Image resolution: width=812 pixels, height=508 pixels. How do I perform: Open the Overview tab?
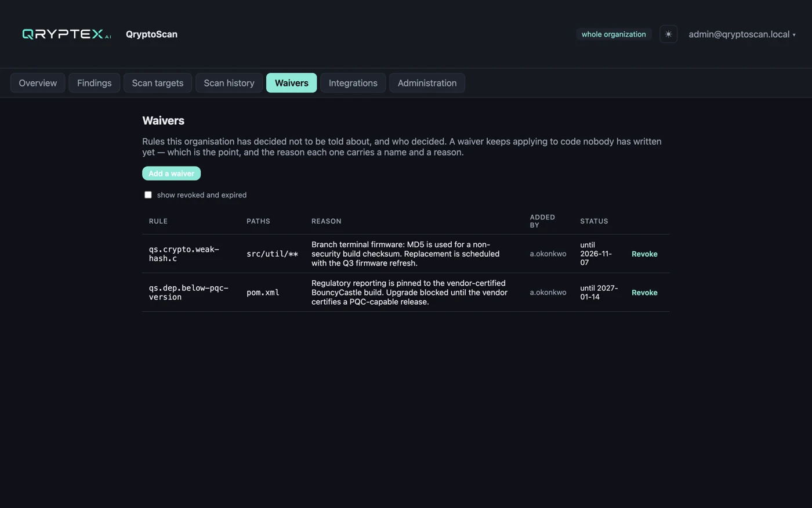pos(38,83)
